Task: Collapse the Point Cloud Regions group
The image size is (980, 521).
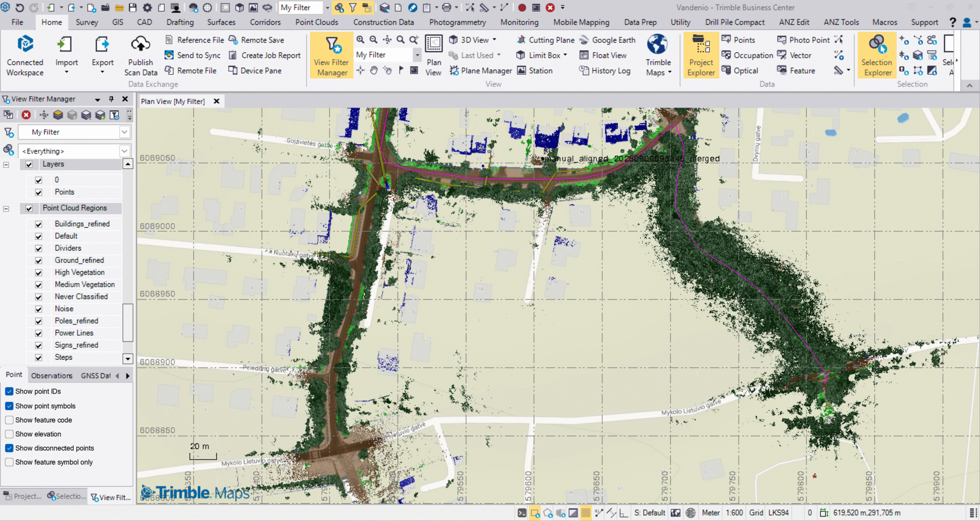Action: 6,209
